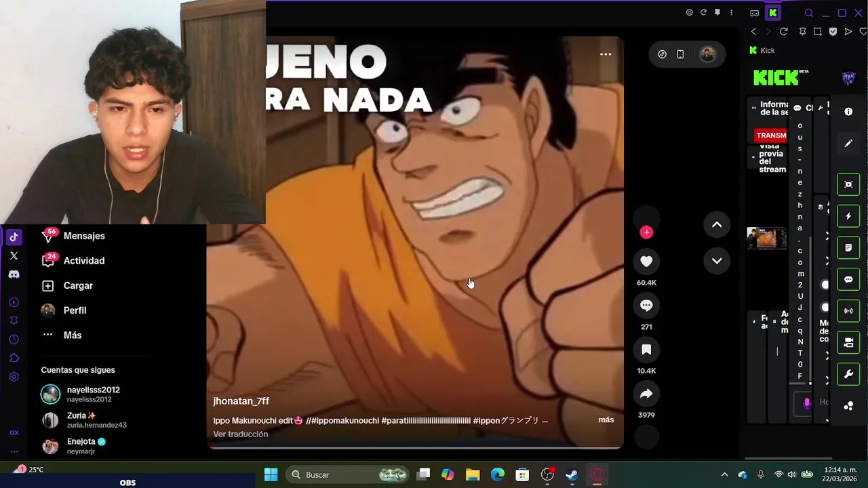This screenshot has height=488, width=868.
Task: Open history clock icon in the Opera sidebar
Action: pos(14,339)
